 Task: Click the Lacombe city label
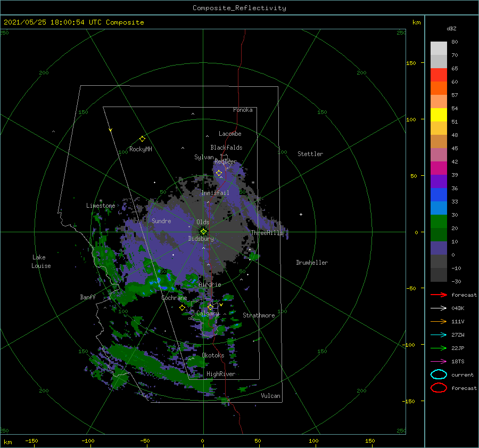[x=230, y=134]
